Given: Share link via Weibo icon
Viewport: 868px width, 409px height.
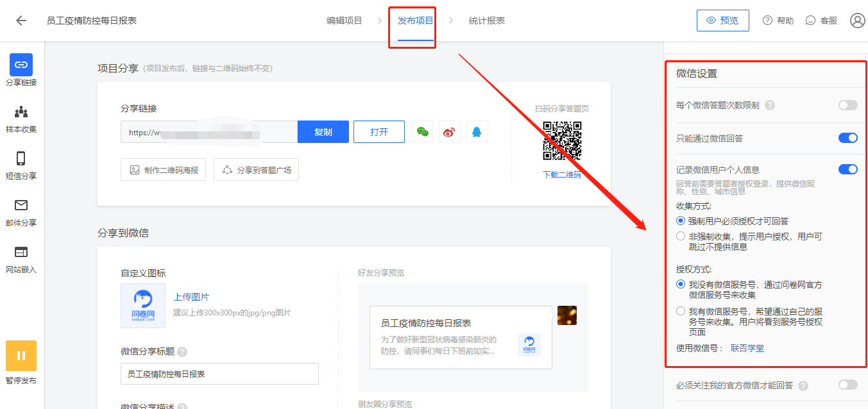Looking at the screenshot, I should coord(450,132).
